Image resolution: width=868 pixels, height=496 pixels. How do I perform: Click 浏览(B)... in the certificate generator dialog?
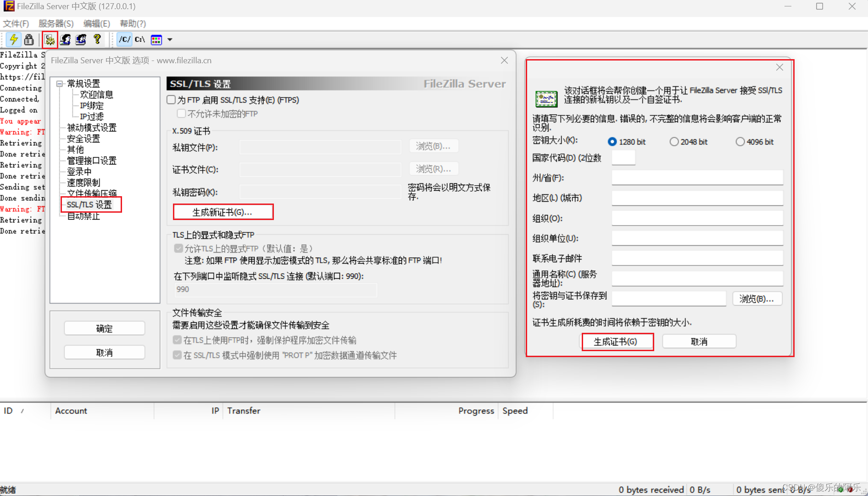click(x=757, y=299)
